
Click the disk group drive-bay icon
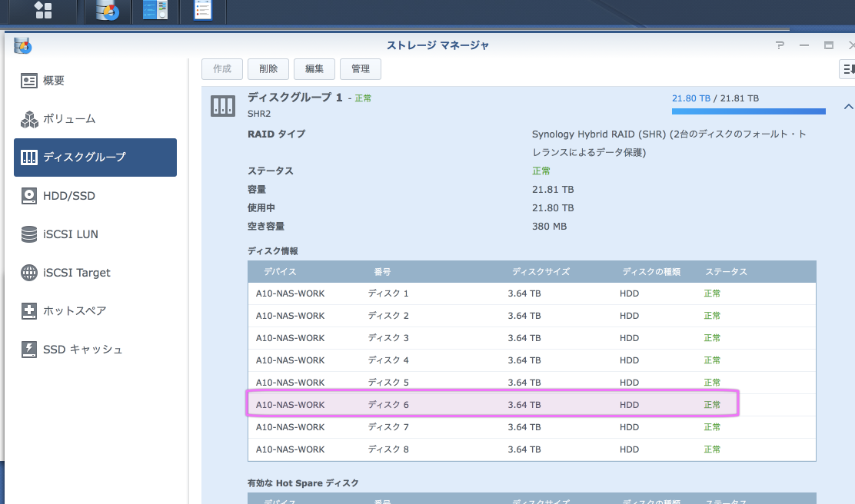click(223, 106)
